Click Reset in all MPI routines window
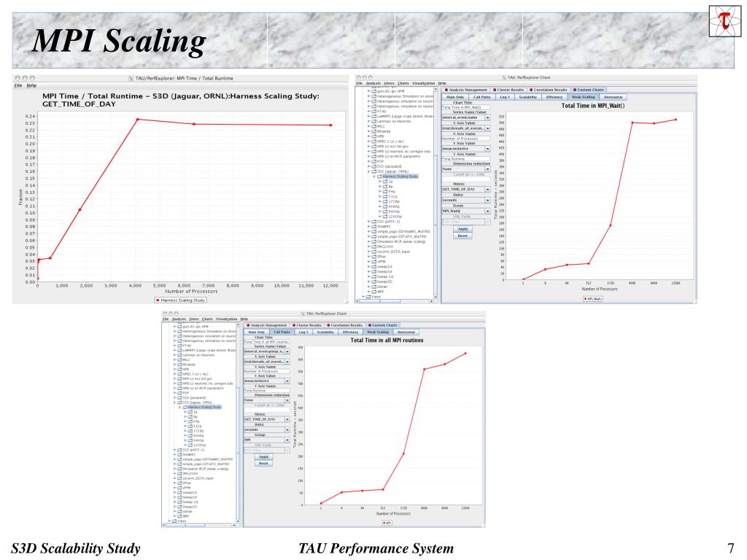This screenshot has height=560, width=747. pos(263,463)
